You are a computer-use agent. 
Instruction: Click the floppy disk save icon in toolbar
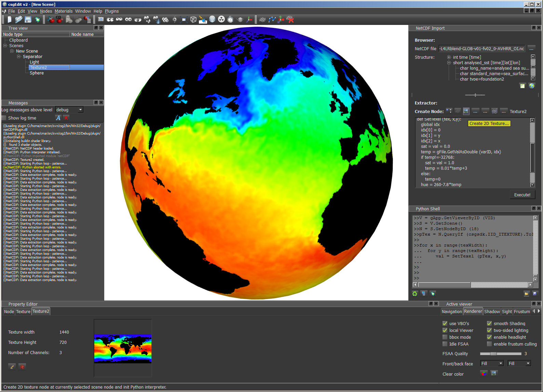pyautogui.click(x=28, y=19)
